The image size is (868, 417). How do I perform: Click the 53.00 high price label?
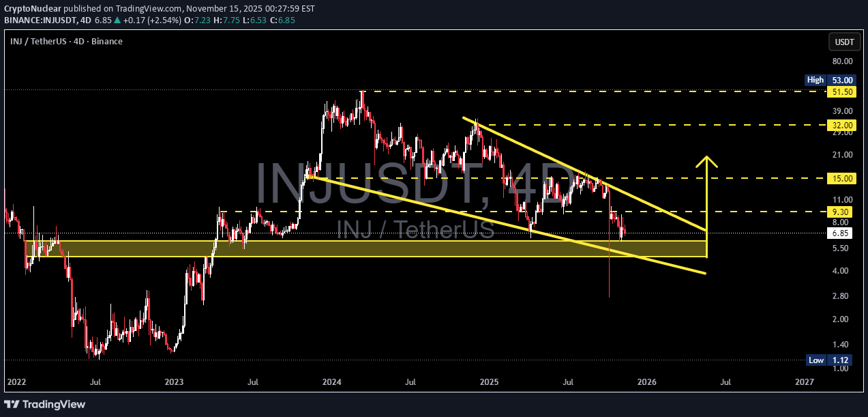(x=842, y=80)
